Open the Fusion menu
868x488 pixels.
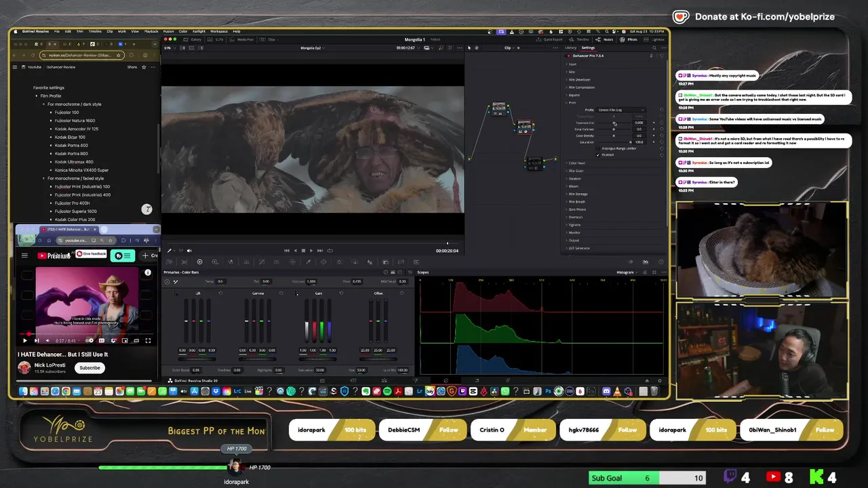(168, 31)
